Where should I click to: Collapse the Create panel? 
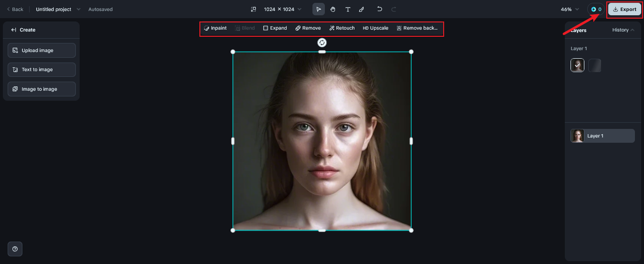[14, 30]
